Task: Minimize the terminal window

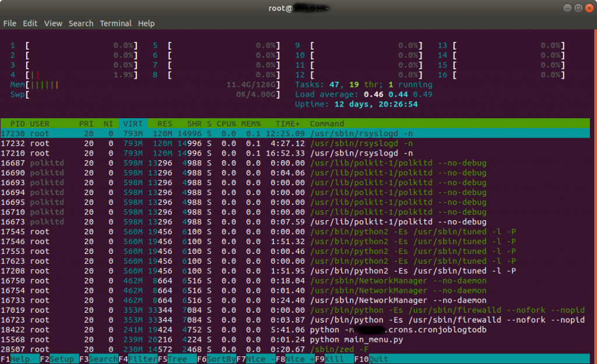Action: 567,8
